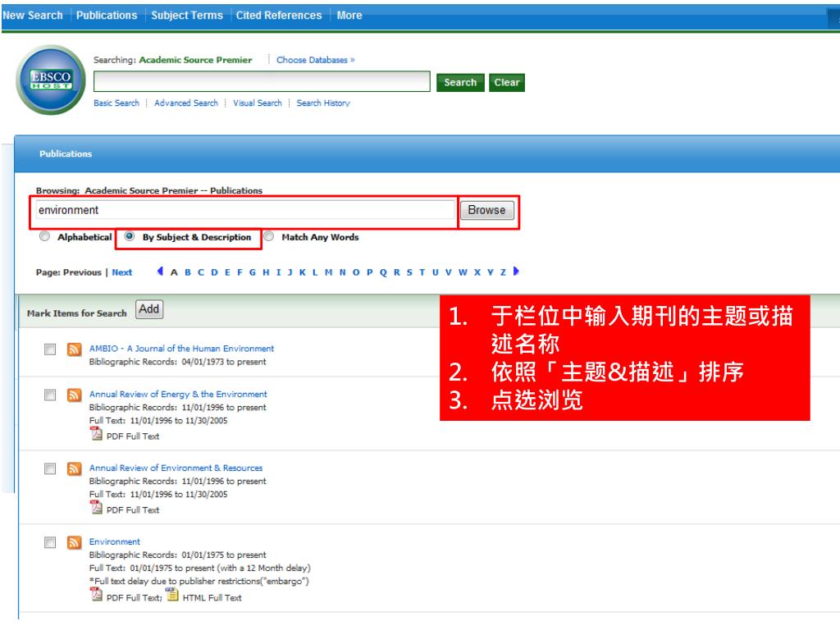The width and height of the screenshot is (840, 630).
Task: Click the Browse button
Action: coord(486,210)
